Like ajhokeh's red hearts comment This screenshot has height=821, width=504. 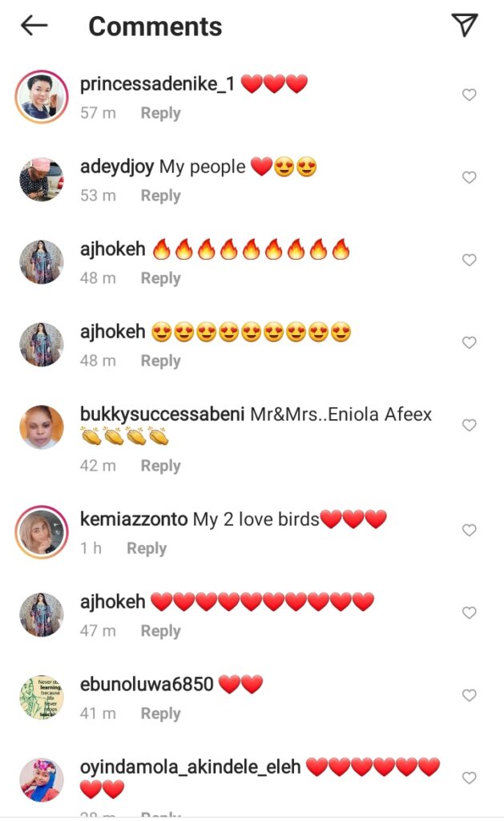point(469,613)
